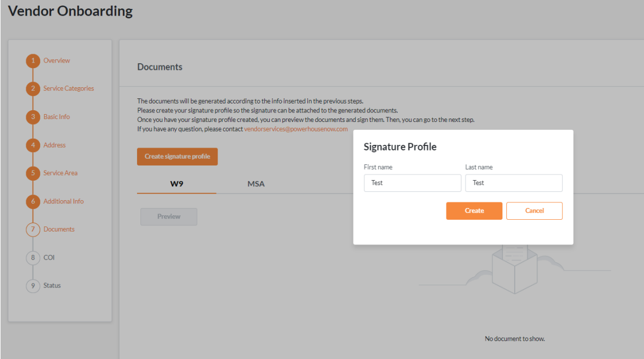
Task: Switch to the W9 tab
Action: 177,184
